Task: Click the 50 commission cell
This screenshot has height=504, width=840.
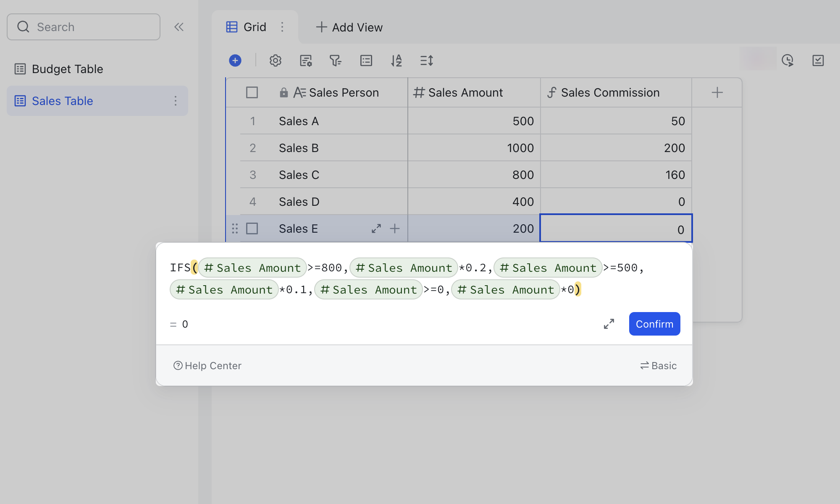Action: (x=616, y=121)
